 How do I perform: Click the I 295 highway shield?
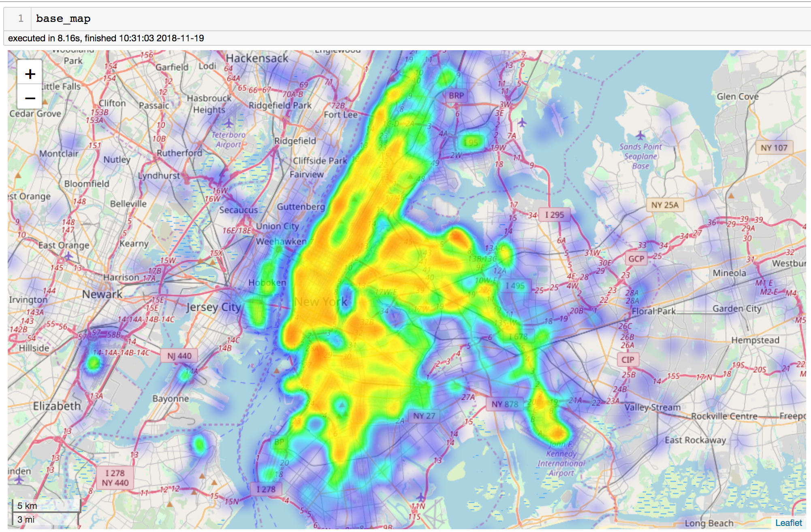[x=554, y=215]
